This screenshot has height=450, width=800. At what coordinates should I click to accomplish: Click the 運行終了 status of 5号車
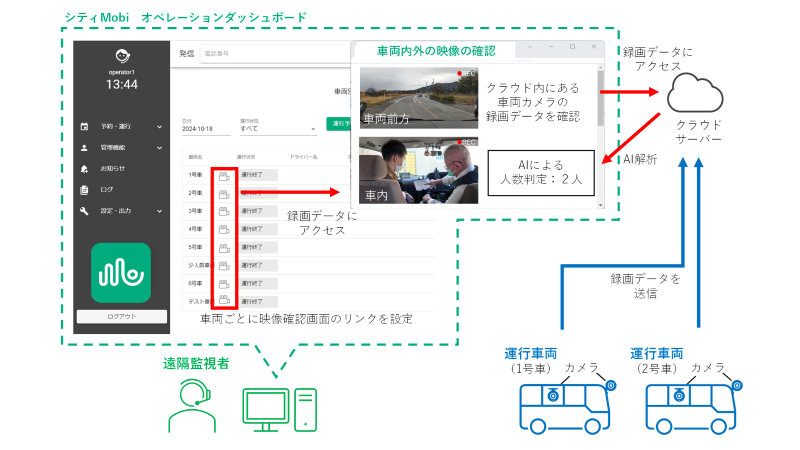[259, 247]
